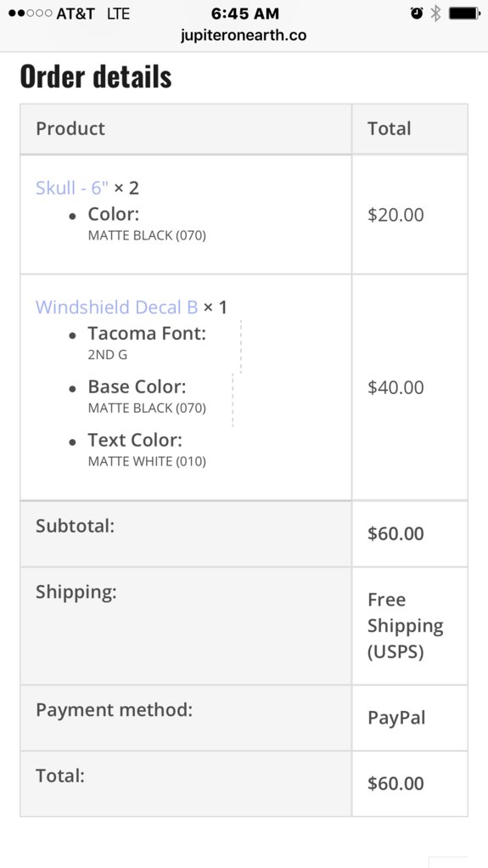Image resolution: width=488 pixels, height=868 pixels.
Task: Tap the battery indicator icon
Action: pyautogui.click(x=465, y=13)
